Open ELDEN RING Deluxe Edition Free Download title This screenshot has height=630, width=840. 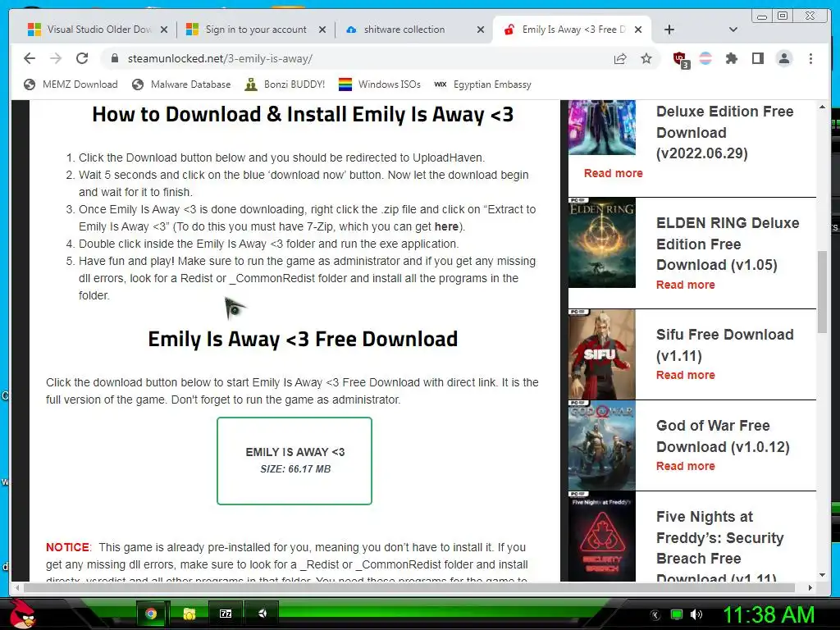pyautogui.click(x=728, y=244)
